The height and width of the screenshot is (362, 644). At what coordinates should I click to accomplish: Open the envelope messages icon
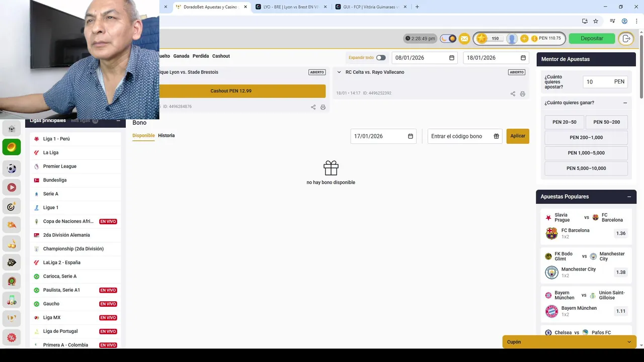[x=464, y=39]
